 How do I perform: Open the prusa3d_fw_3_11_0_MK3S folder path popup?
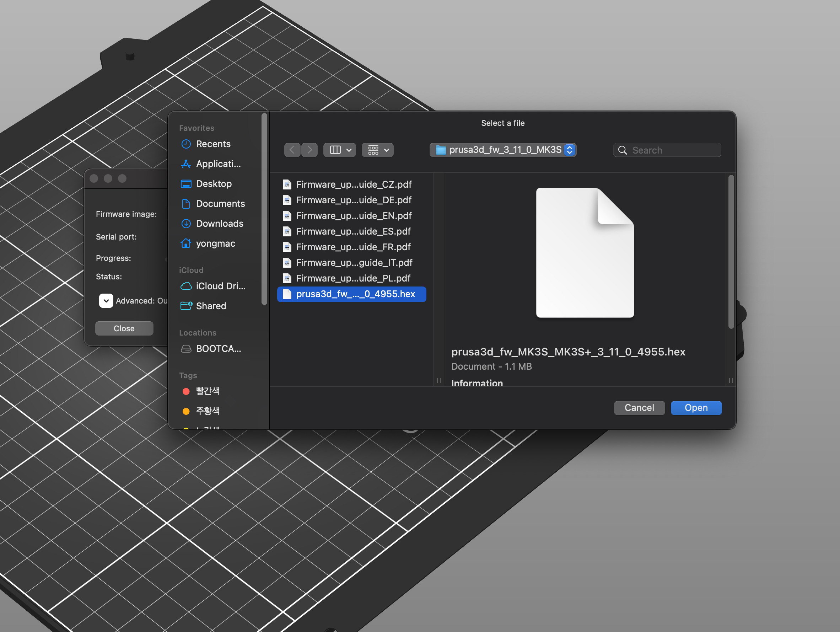(503, 150)
